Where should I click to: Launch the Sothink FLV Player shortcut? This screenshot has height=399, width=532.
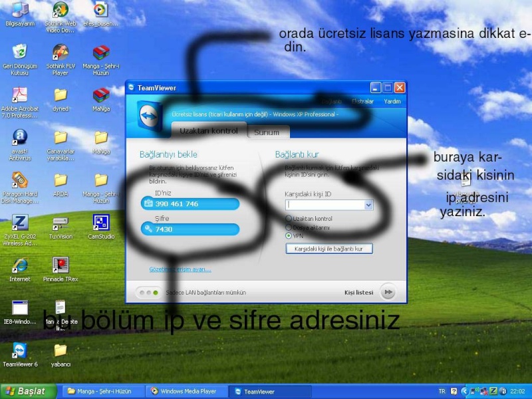tap(61, 59)
